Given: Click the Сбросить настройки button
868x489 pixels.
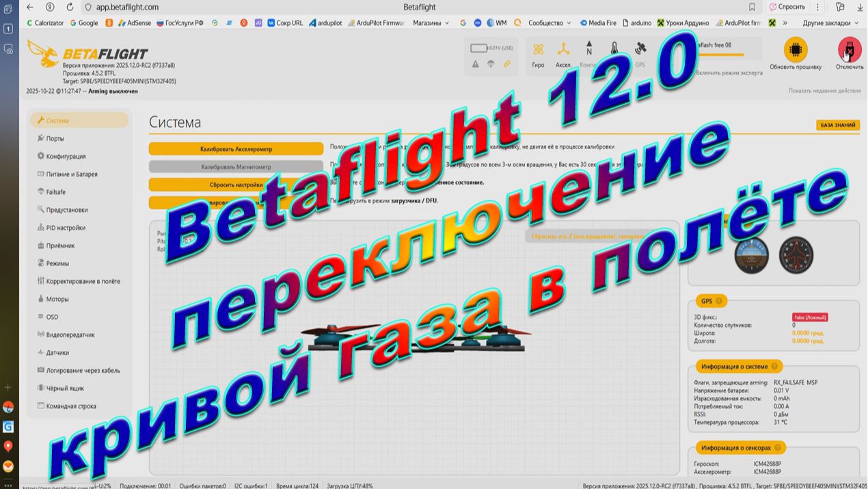Looking at the screenshot, I should [x=236, y=185].
